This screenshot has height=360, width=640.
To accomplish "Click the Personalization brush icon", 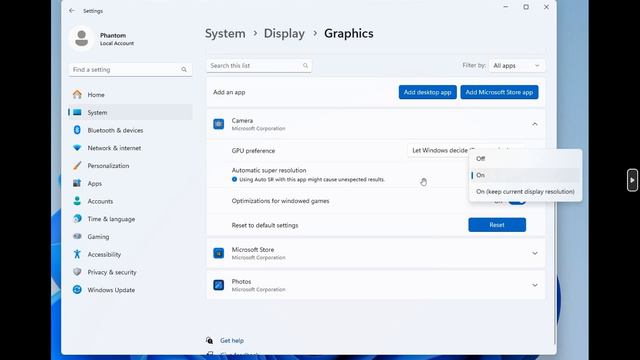I will click(77, 166).
